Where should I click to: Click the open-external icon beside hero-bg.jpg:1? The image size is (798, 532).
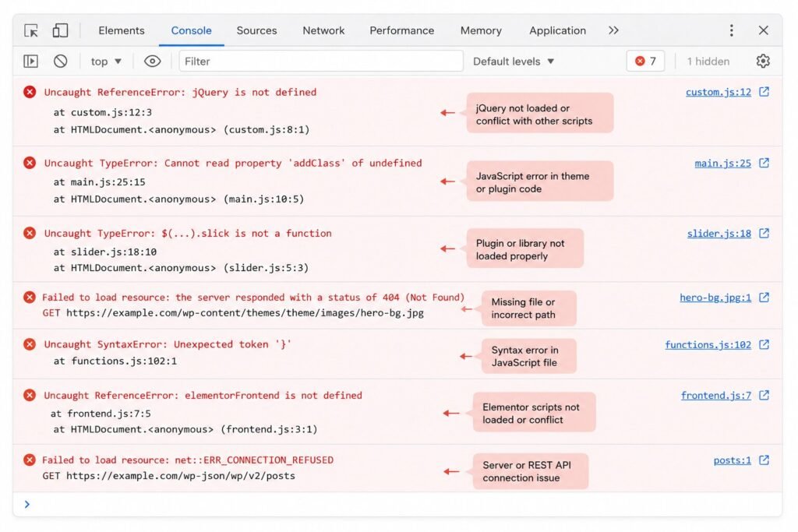click(x=764, y=297)
